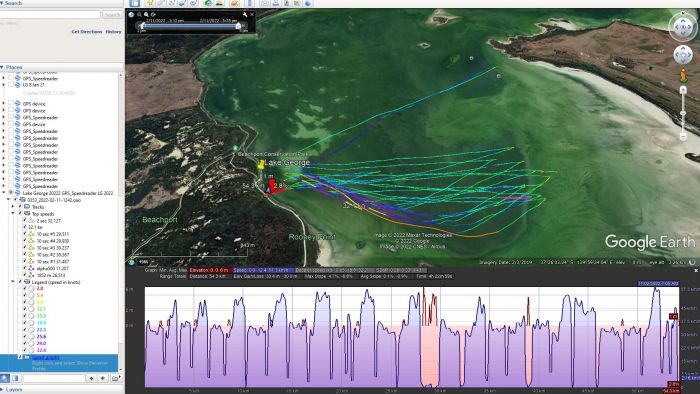Click the zoom in plus on navigation slider
Viewport: 700px width, 394px height.
(683, 91)
